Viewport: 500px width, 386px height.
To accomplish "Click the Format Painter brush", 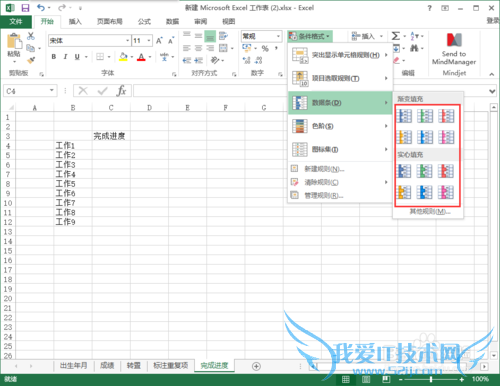I will [31, 60].
